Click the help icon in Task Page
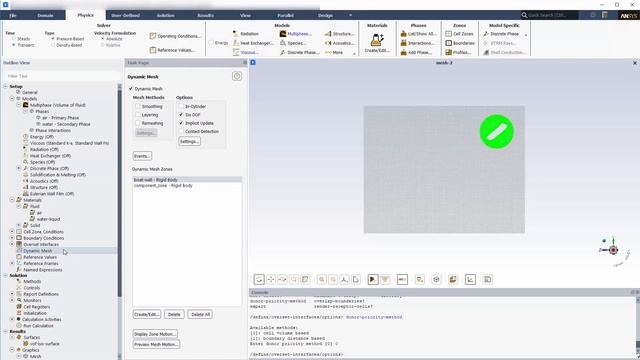Image resolution: width=640 pixels, height=360 pixels. [237, 76]
